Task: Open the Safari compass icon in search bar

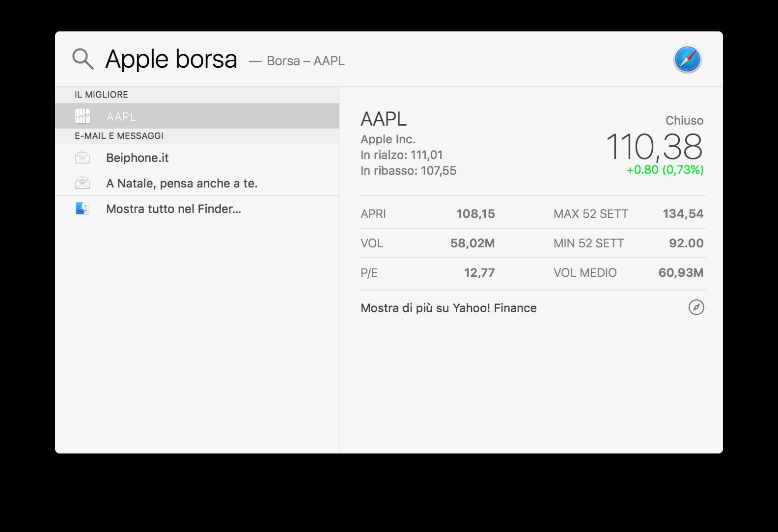Action: 687,59
